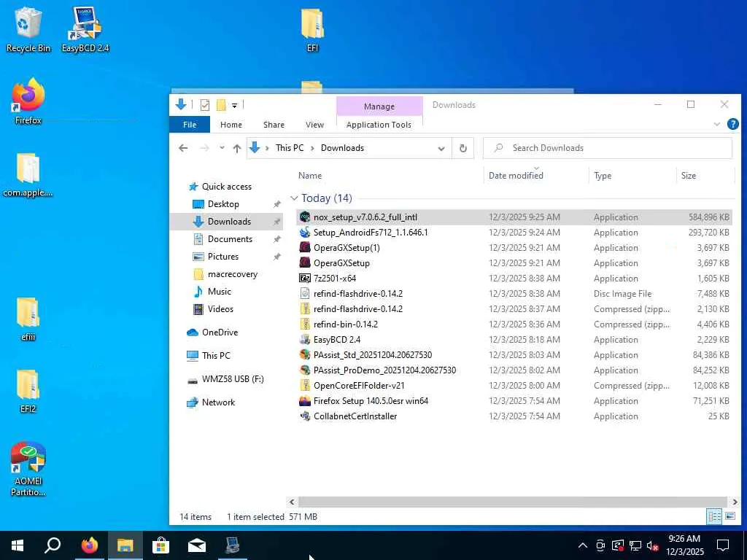Viewport: 747px width, 560px height.
Task: Select refind-bin-0.14.2 file name
Action: [x=345, y=324]
